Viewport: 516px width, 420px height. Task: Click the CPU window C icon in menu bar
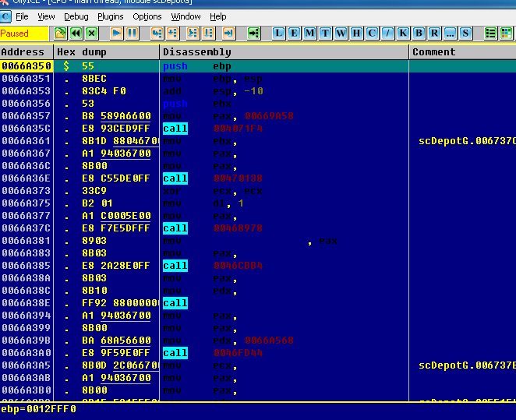tap(5, 16)
